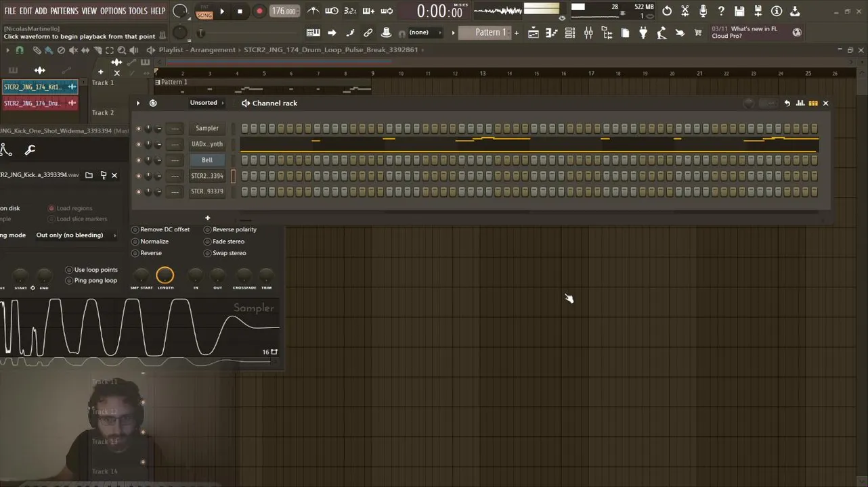Enable Reverse option
Image resolution: width=868 pixels, height=487 pixels.
[147, 253]
